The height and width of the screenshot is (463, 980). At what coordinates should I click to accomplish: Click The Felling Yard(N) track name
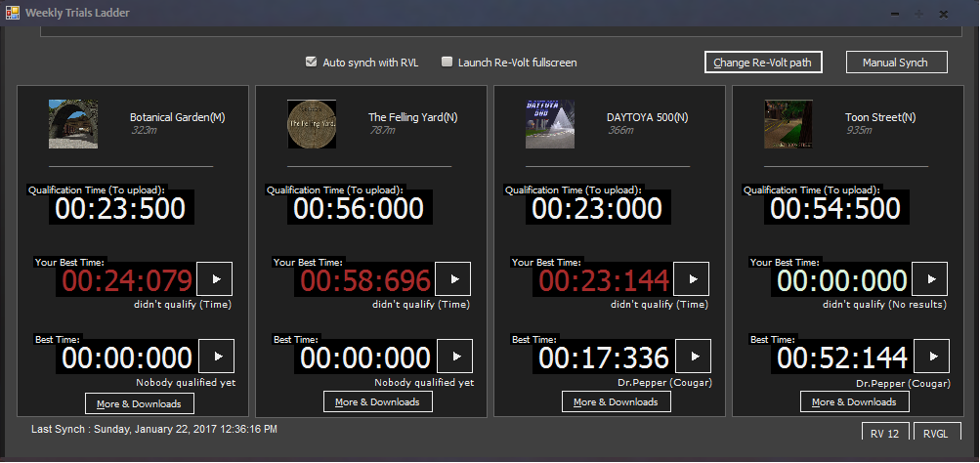pyautogui.click(x=413, y=117)
